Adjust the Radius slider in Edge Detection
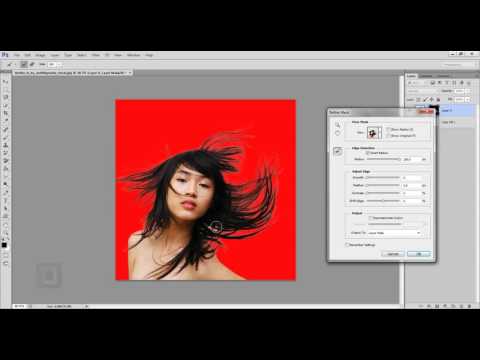 click(383, 159)
